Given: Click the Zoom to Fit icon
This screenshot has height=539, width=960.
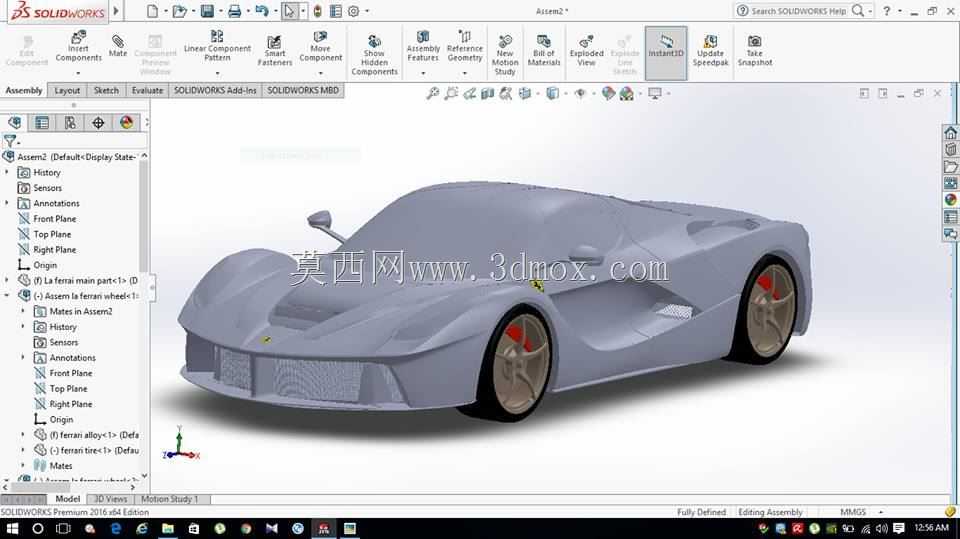Looking at the screenshot, I should pos(433,94).
